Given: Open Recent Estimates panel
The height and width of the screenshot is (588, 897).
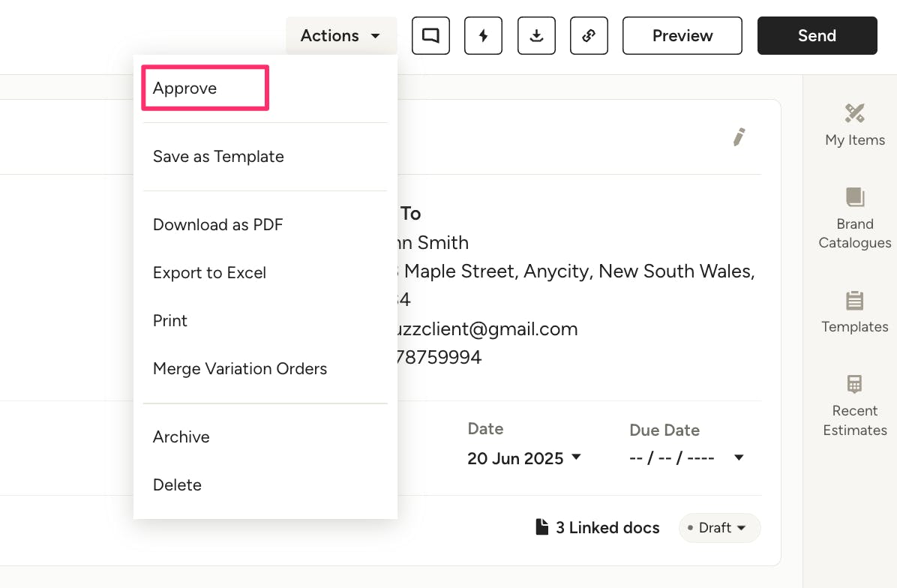Looking at the screenshot, I should (x=854, y=406).
